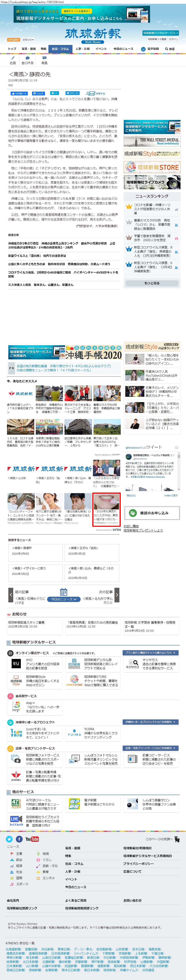Open related link ミス沖縄３人選出
Screen dimensions: 186x980
[41, 284]
